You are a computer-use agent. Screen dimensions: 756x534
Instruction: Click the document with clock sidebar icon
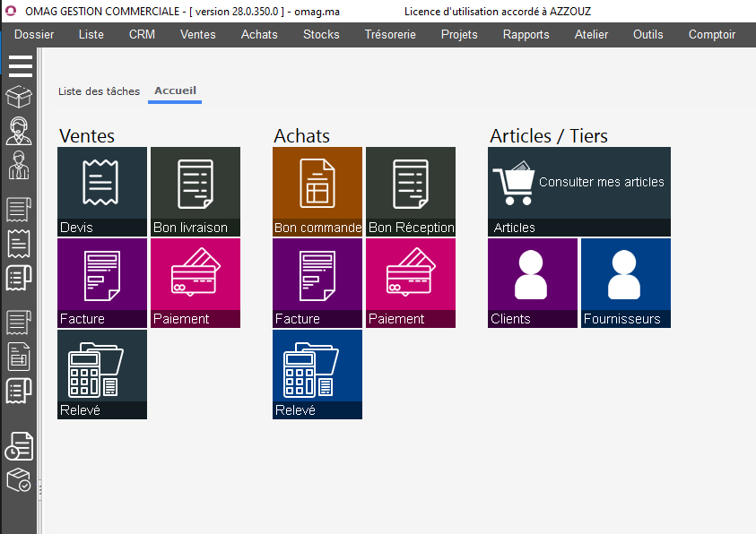tap(19, 445)
